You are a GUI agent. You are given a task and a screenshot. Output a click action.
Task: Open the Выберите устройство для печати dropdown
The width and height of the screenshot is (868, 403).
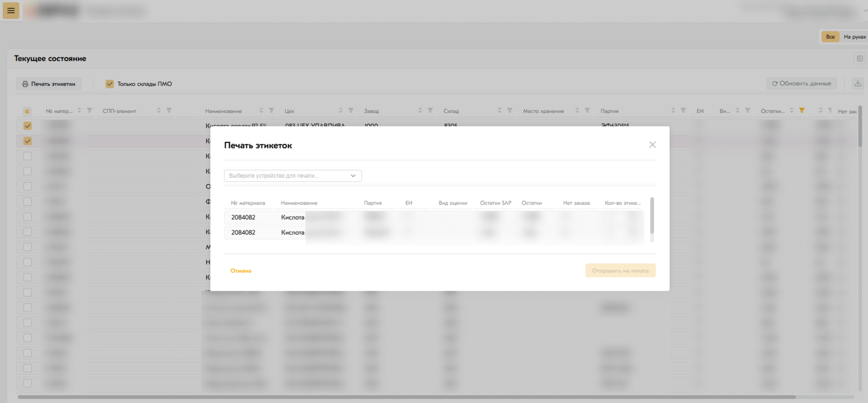click(293, 176)
